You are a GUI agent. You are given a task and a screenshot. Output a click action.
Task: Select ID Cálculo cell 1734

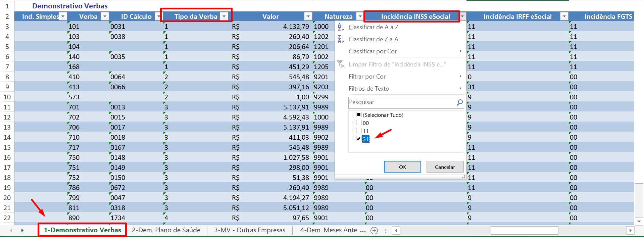click(136, 218)
